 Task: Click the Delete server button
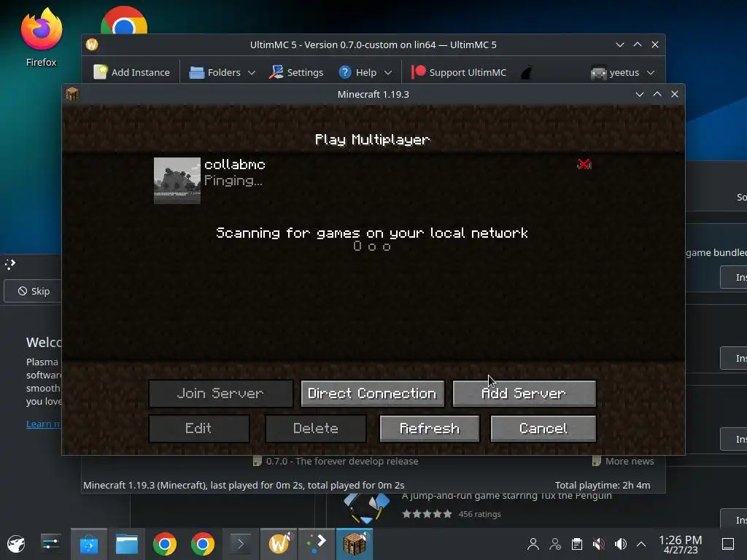click(315, 429)
